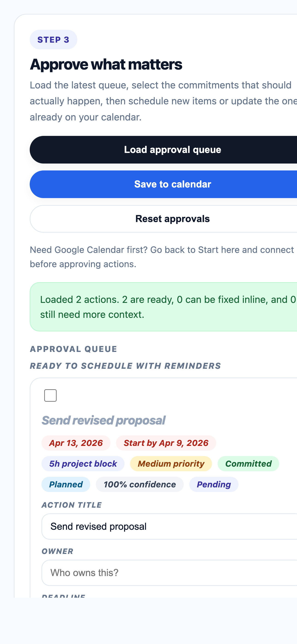Select the 100% confidence pill
The height and width of the screenshot is (644, 297).
tap(140, 485)
